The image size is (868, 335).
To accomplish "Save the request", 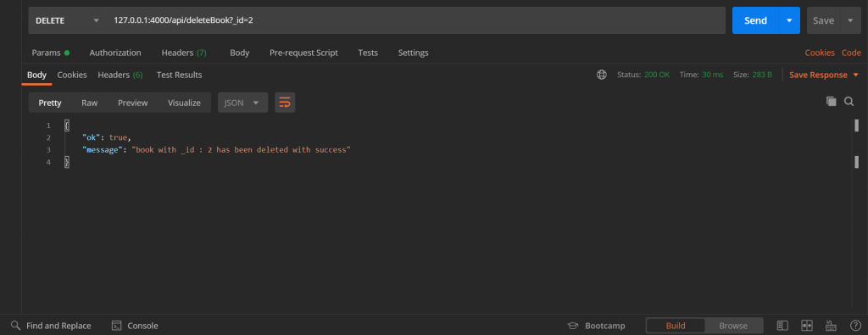I will click(x=823, y=20).
